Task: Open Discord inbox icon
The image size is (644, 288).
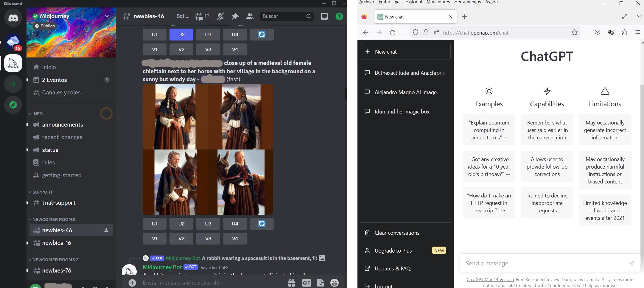Action: 324,16
